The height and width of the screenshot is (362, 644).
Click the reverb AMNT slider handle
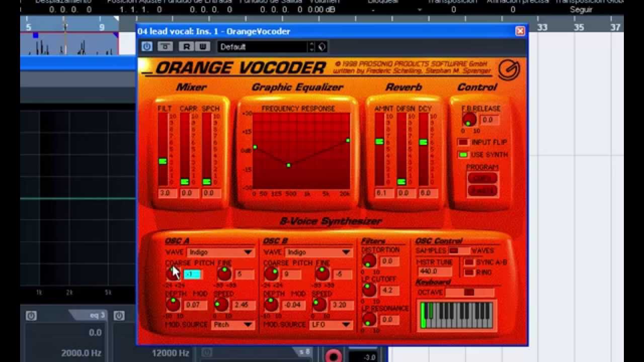tap(379, 141)
